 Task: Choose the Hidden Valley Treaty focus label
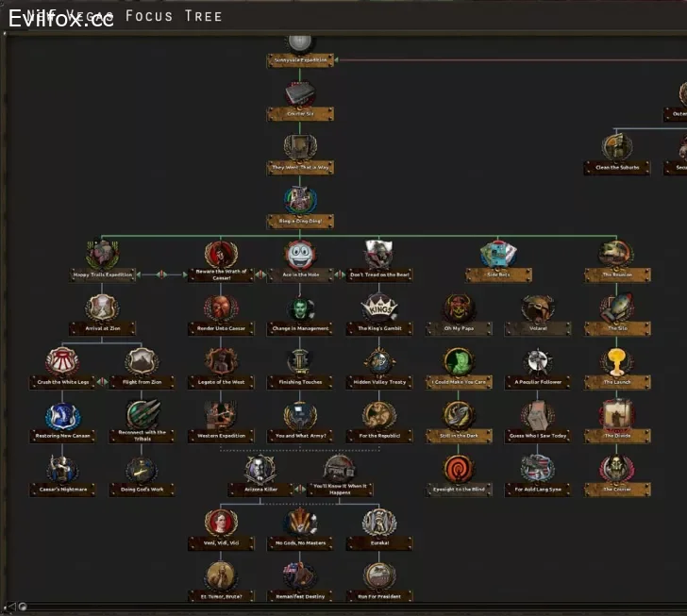379,382
